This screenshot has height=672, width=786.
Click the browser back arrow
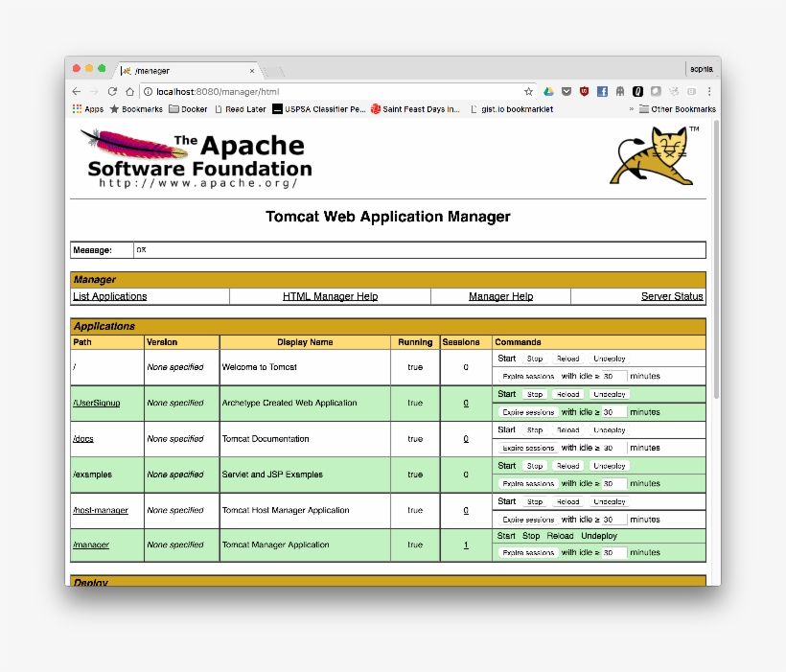(x=75, y=90)
